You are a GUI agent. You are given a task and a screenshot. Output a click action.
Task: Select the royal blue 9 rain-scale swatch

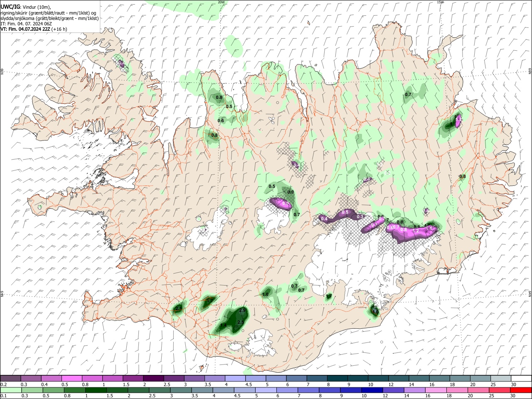(352, 390)
